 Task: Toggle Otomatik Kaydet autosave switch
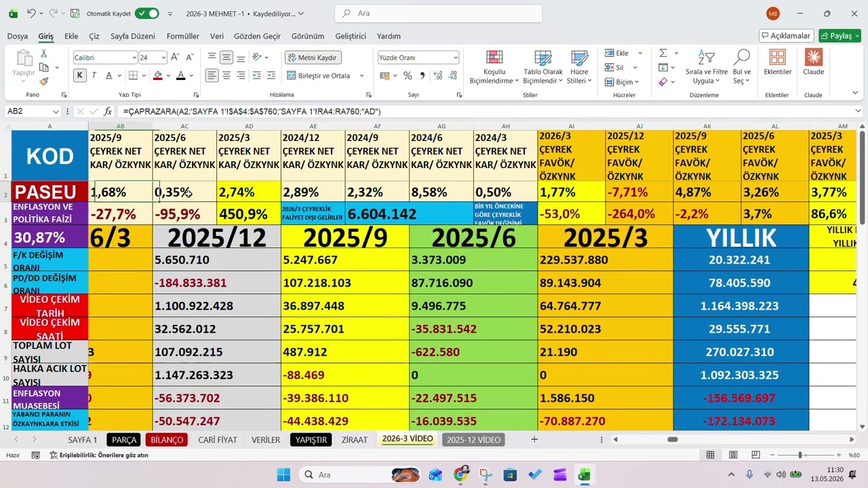146,13
